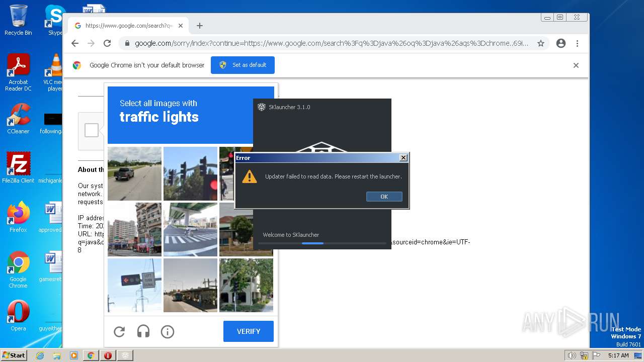Open Internet Explorer from the taskbar
Image resolution: width=644 pixels, height=362 pixels.
pyautogui.click(x=40, y=355)
